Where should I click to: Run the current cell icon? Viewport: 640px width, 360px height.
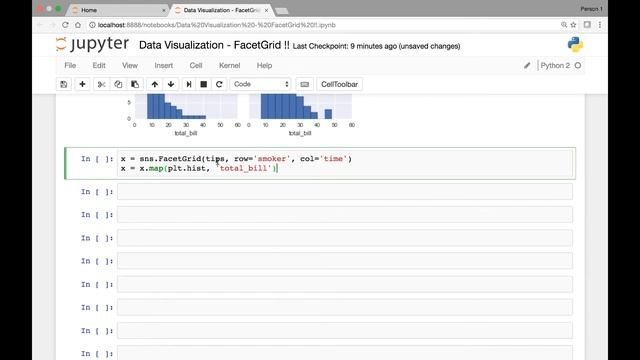[x=189, y=84]
